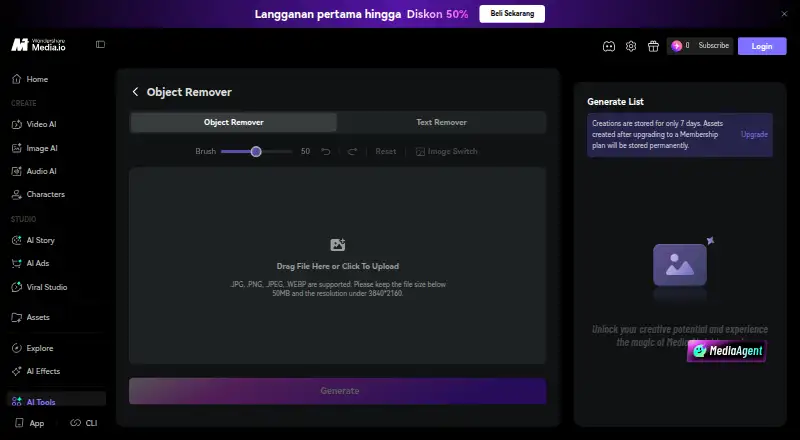Screen dimensions: 800x440
Task: Click the gift box icon
Action: point(653,46)
